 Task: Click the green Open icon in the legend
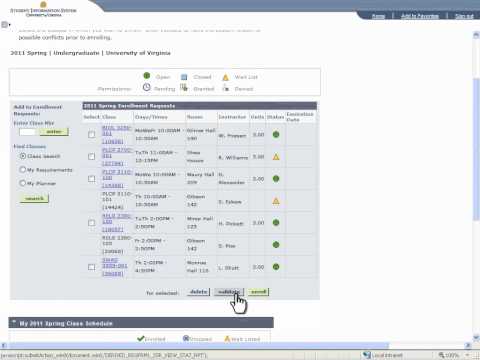[x=147, y=76]
